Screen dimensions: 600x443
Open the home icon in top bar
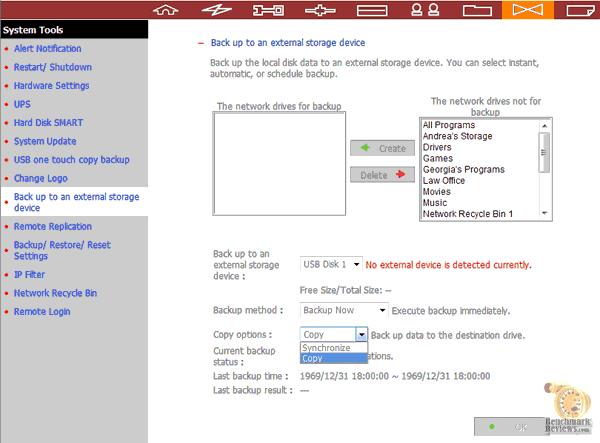click(165, 10)
